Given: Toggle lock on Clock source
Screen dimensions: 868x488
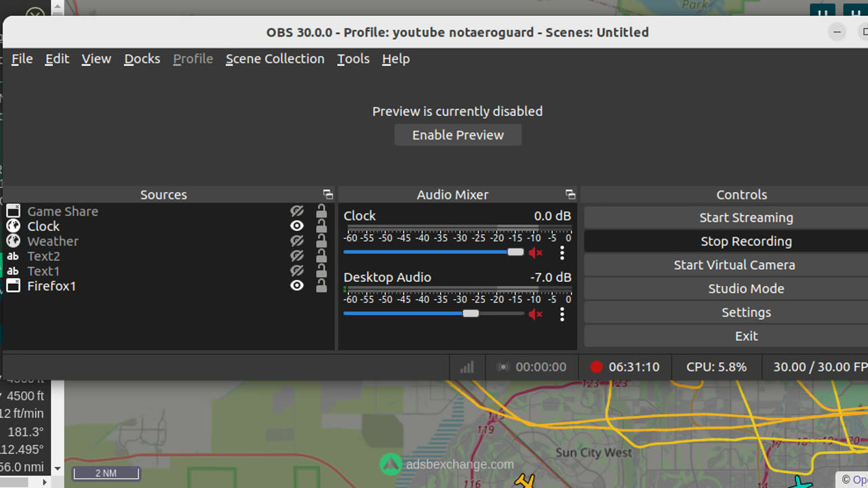Looking at the screenshot, I should pyautogui.click(x=321, y=226).
